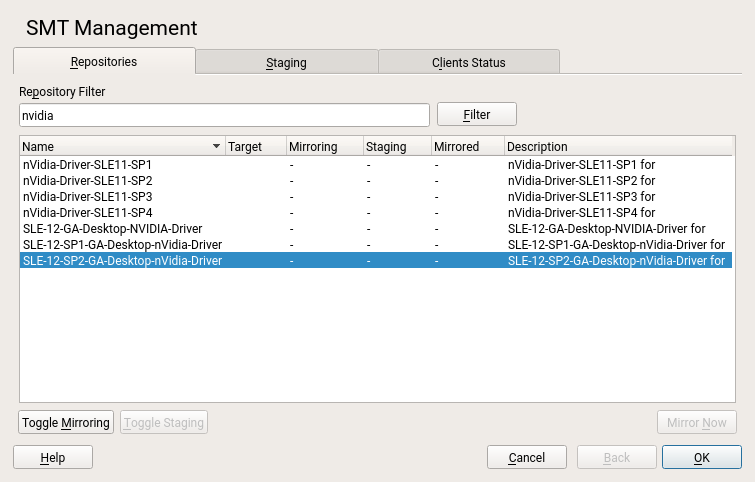Open the Clients Status tab

tap(468, 62)
